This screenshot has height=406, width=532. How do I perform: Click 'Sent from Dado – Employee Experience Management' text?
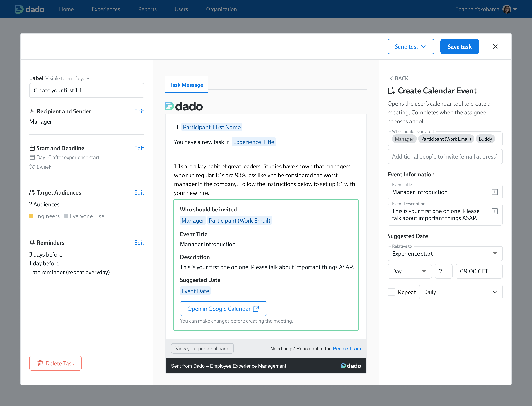(228, 366)
